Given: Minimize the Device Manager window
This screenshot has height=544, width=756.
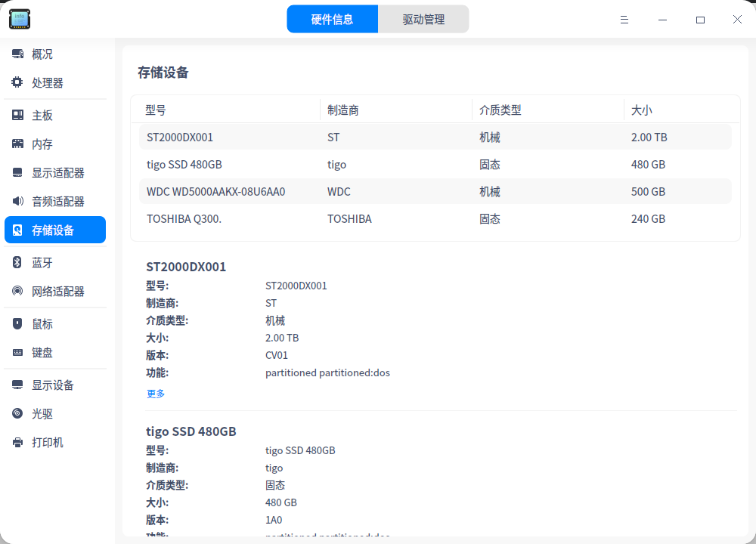Looking at the screenshot, I should pos(662,20).
